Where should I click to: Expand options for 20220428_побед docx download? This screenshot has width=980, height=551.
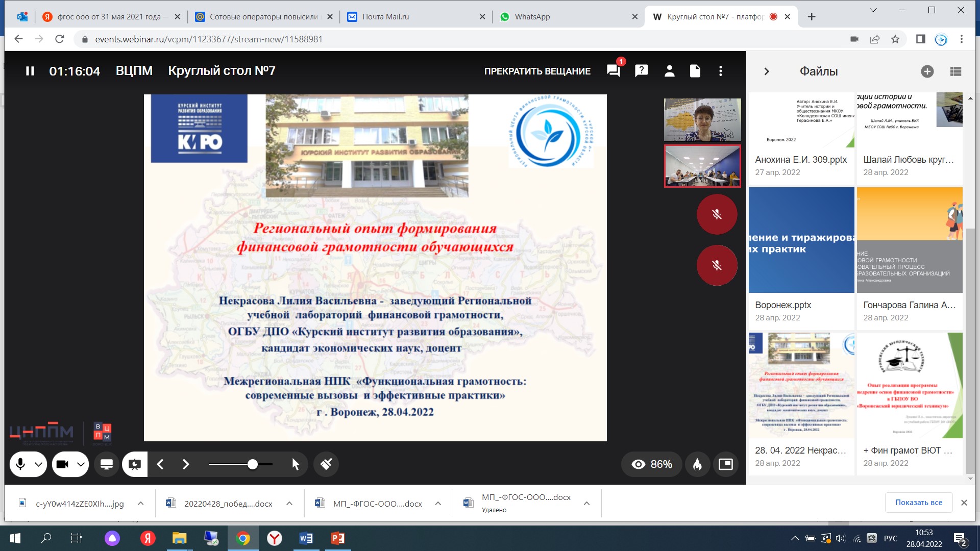pos(289,504)
